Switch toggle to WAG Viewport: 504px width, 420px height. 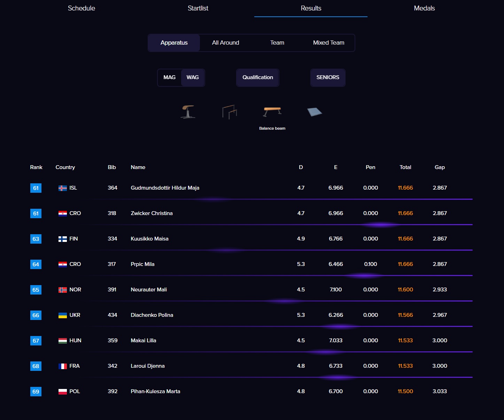coord(193,77)
